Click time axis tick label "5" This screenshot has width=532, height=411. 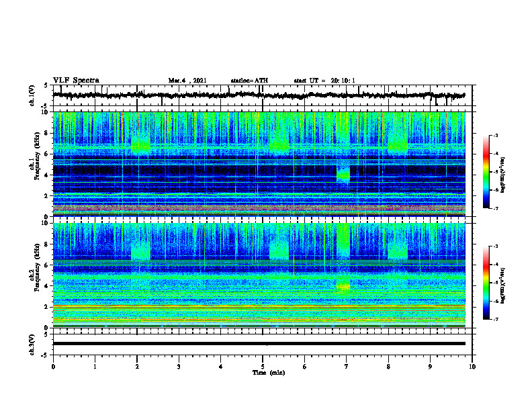pos(263,367)
